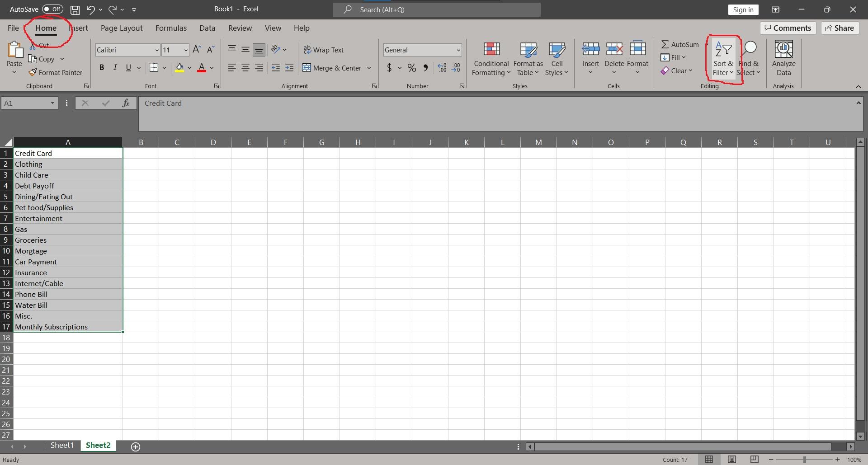Switch to Page Layout view icon
Viewport: 868px width, 465px height.
pos(731,459)
